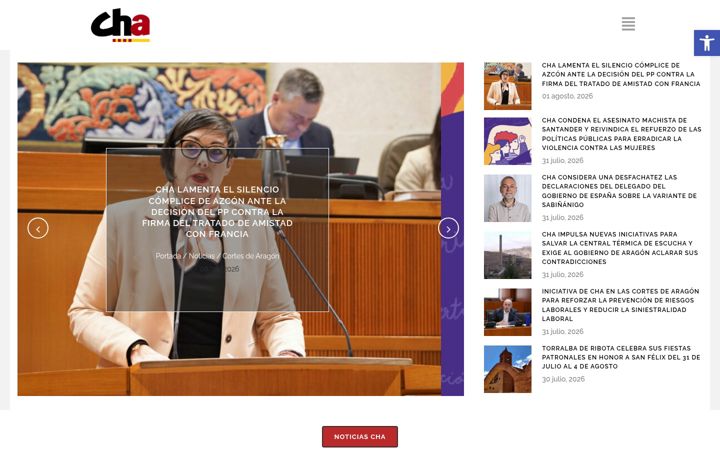Click the CHA logo in the header
This screenshot has width=720, height=450.
[120, 25]
